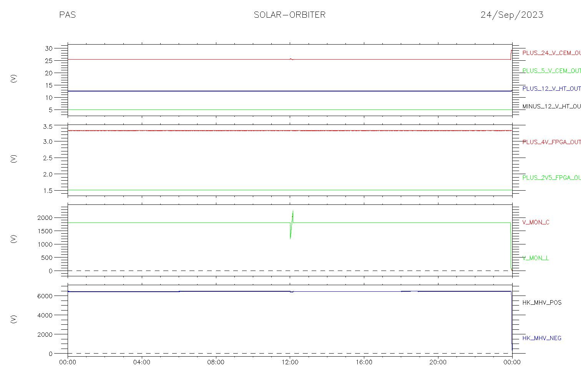Select the blue PLUS_12_V_HT_OUT legend label
The width and height of the screenshot is (581, 392).
551,89
